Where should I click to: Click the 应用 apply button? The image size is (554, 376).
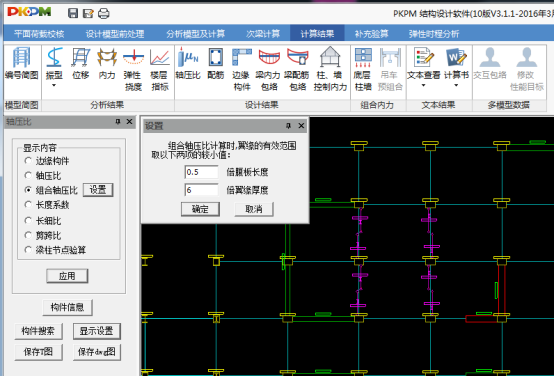pos(67,276)
